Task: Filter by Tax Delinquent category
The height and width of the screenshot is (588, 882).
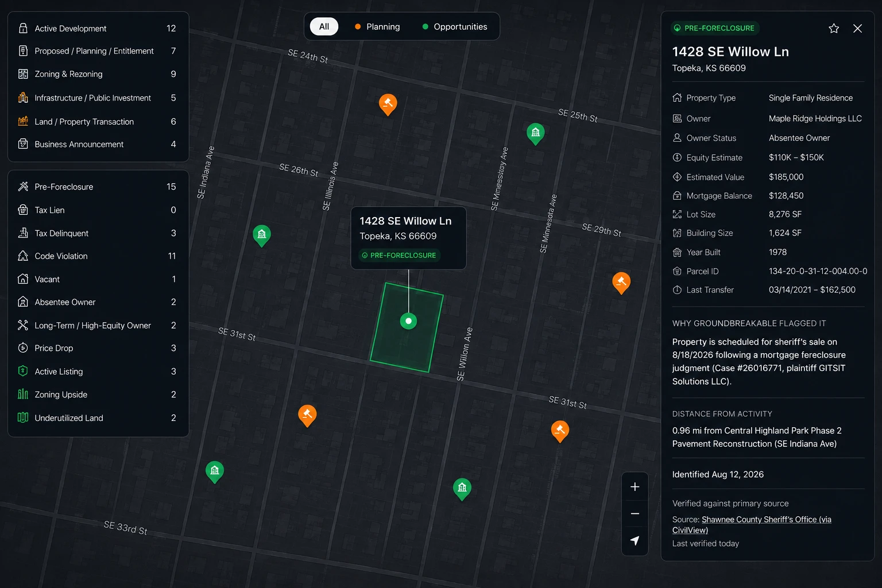Action: click(x=98, y=233)
